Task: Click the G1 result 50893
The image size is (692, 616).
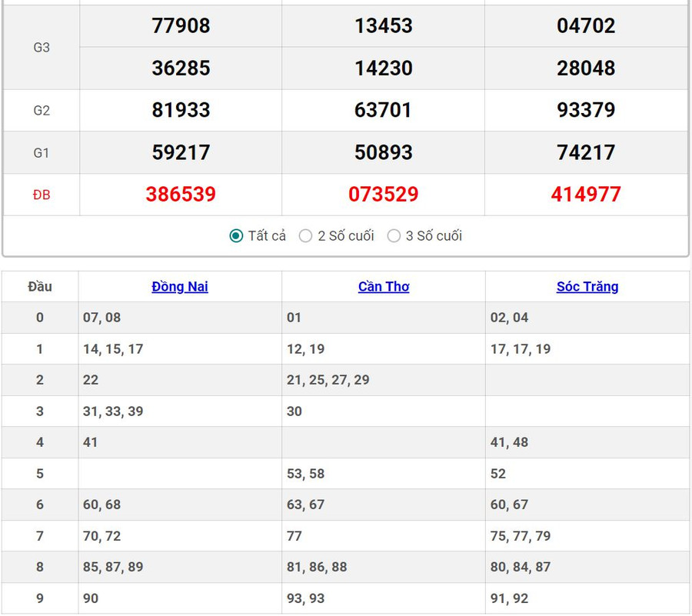Action: 384,152
